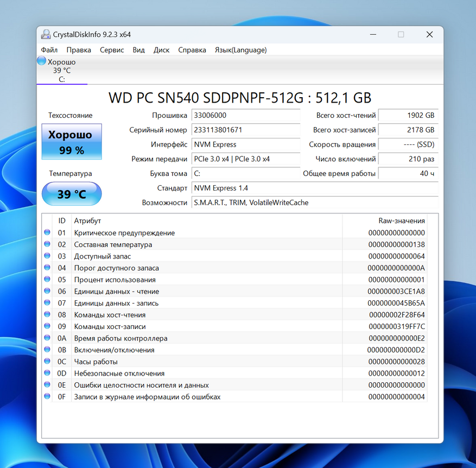Click the Буква тома field showing C:
The image size is (476, 468).
[246, 174]
